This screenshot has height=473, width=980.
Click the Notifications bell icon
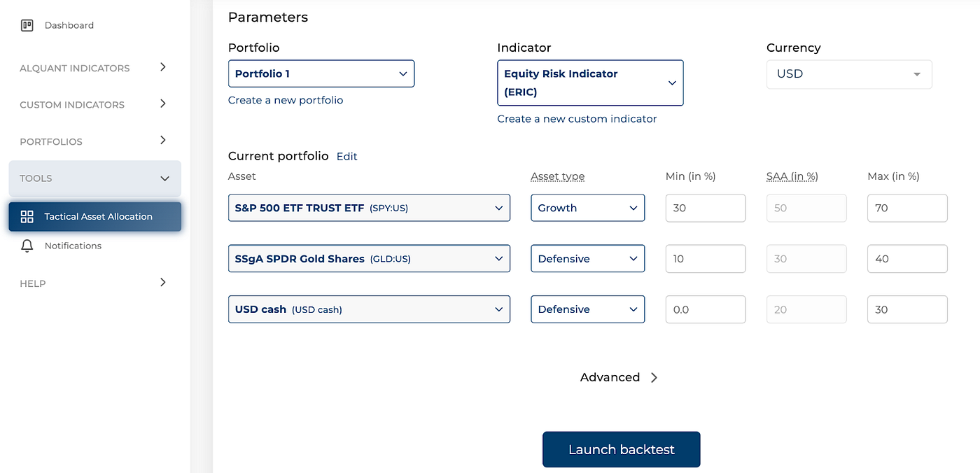pyautogui.click(x=27, y=246)
